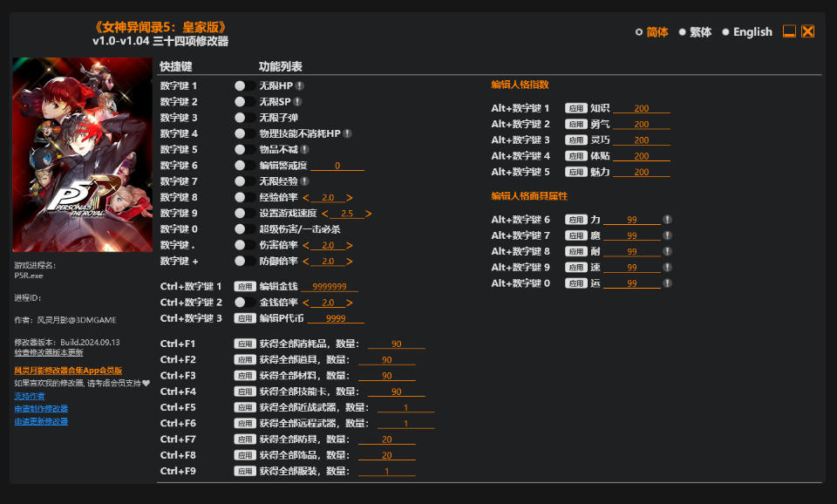Increase 经验倍率 with right arrow

pos(349,198)
